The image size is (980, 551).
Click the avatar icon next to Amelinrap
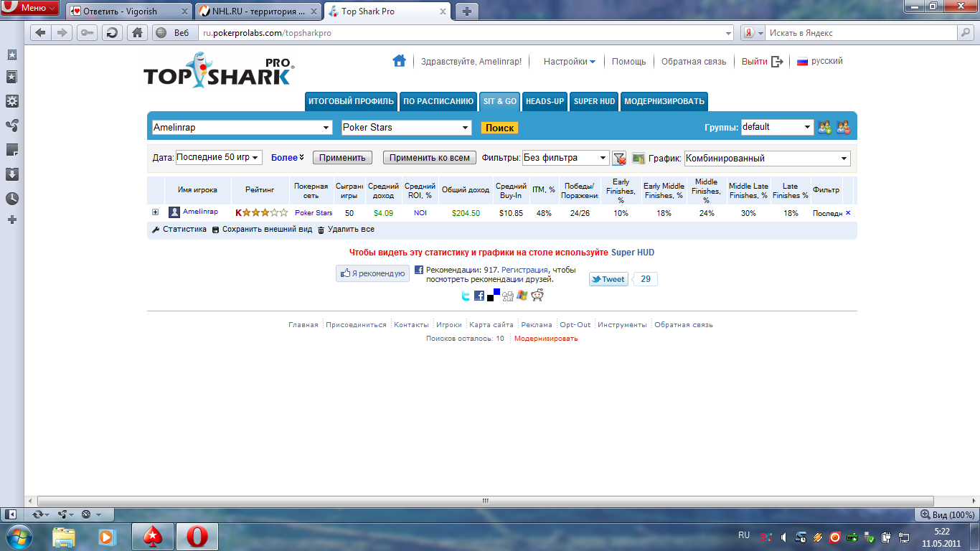174,212
